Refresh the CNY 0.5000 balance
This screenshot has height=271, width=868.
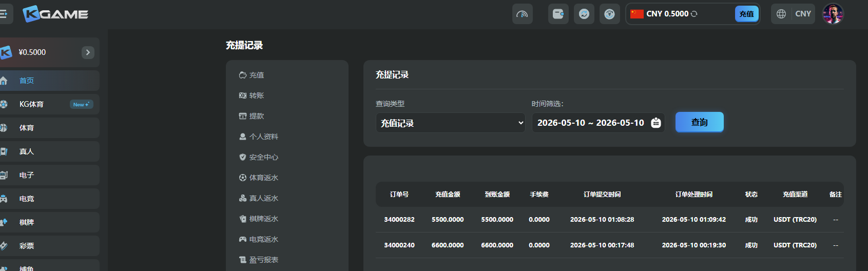pos(694,14)
